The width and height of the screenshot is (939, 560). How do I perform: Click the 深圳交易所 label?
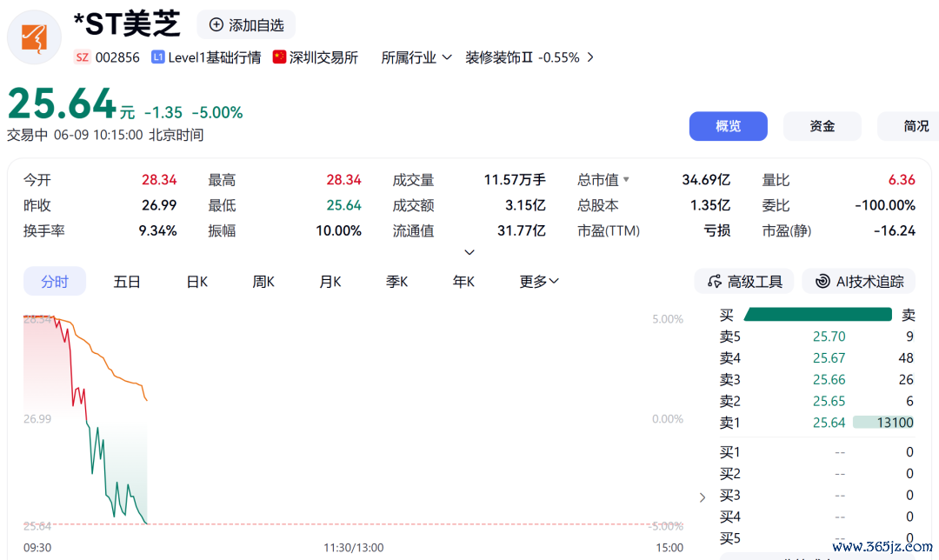323,57
